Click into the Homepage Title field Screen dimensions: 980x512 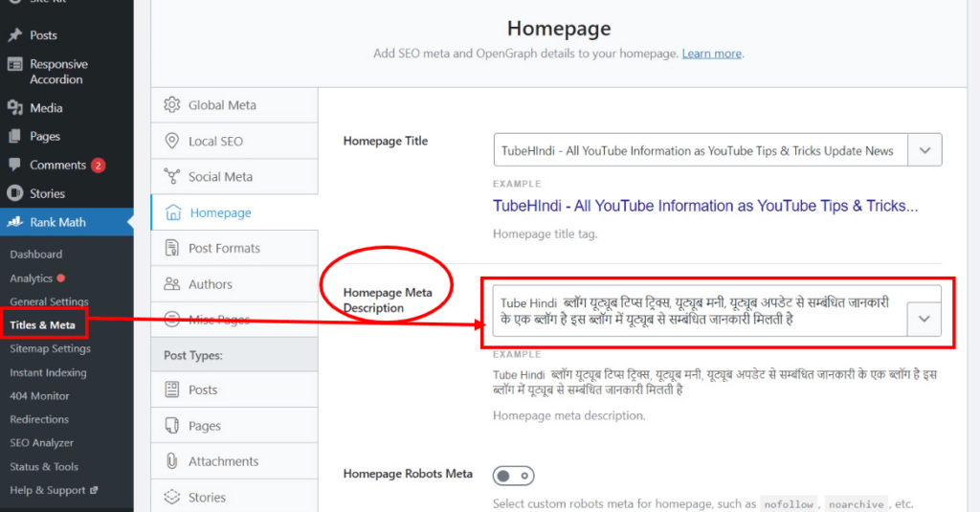701,150
